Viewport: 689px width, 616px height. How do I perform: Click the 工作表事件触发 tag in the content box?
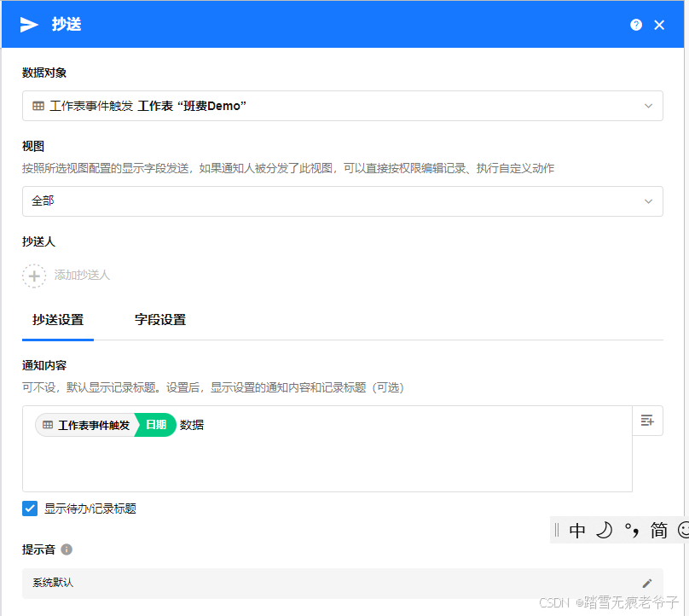94,424
